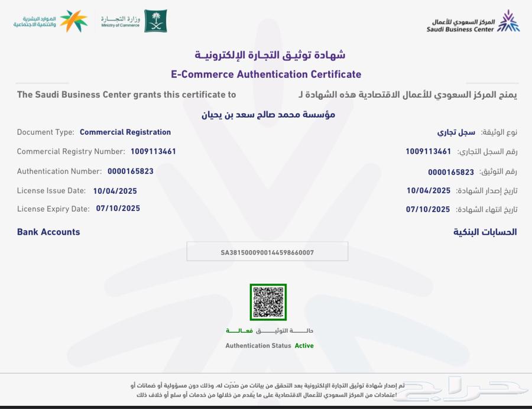Viewport: 532px width, 409px height.
Task: Click the Human Resources ministry star logo
Action: coord(74,21)
